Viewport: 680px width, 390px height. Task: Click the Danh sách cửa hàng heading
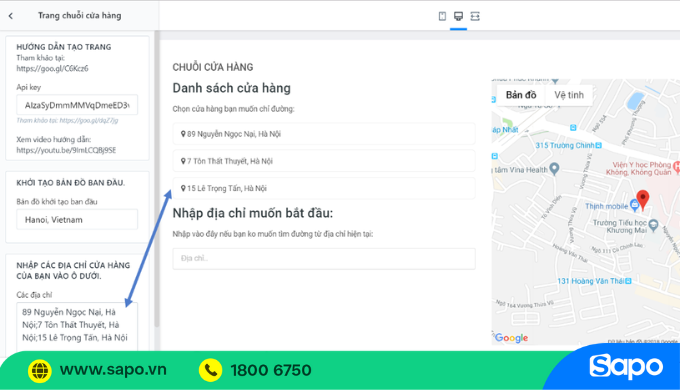pos(232,88)
